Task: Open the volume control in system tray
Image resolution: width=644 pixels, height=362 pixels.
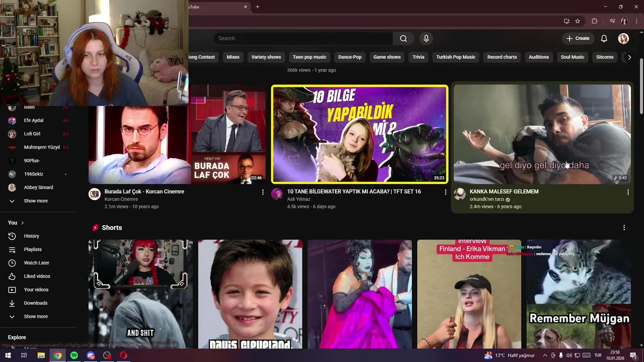Action: tap(569, 355)
